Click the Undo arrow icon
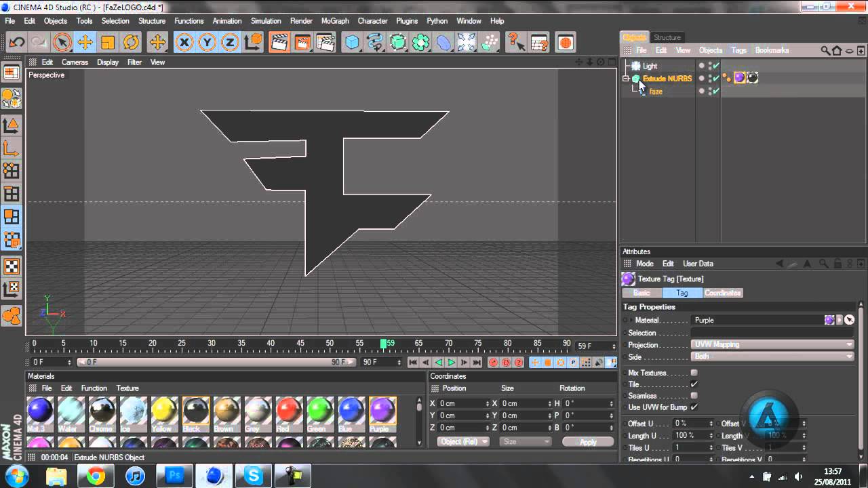The width and height of the screenshot is (868, 488). pyautogui.click(x=16, y=43)
